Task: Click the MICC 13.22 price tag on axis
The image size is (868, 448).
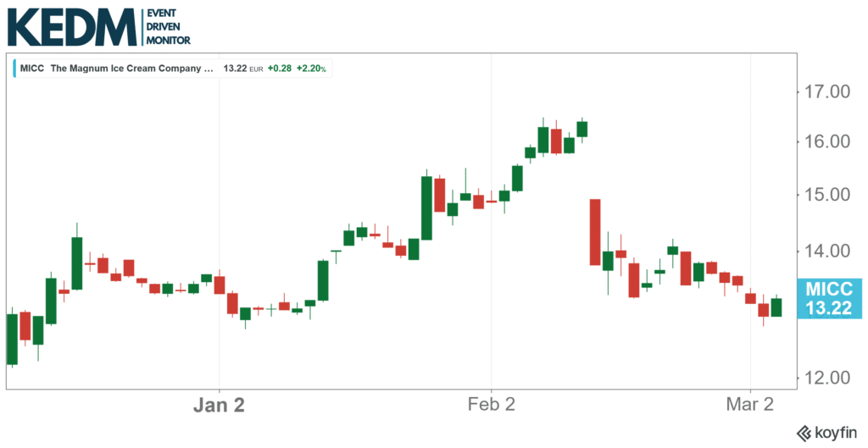Action: click(828, 298)
